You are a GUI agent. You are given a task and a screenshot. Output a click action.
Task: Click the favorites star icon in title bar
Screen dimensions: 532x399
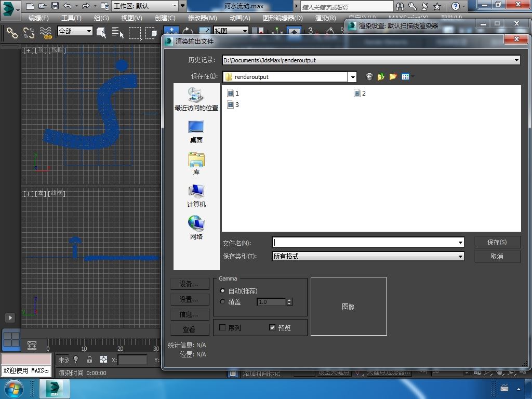tap(437, 6)
